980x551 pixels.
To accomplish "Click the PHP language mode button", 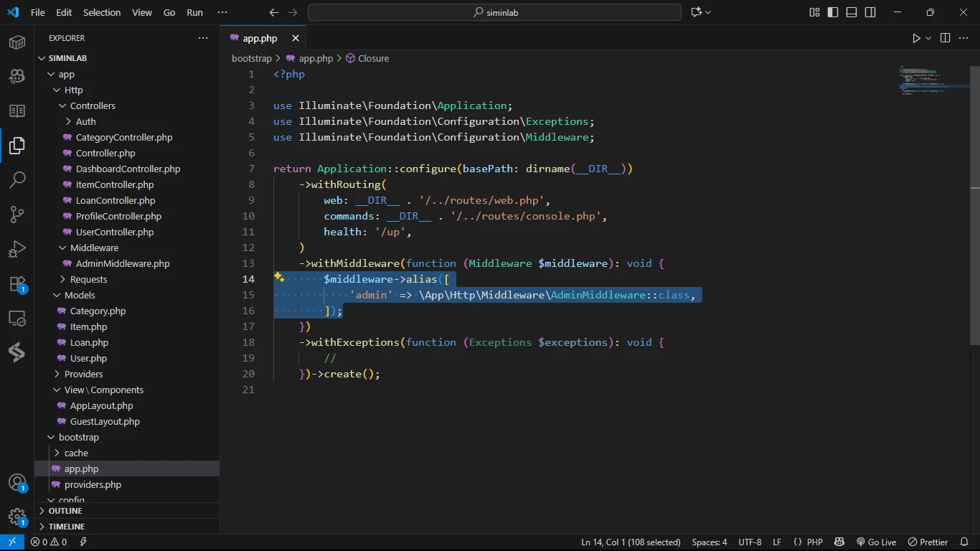I will [x=814, y=542].
